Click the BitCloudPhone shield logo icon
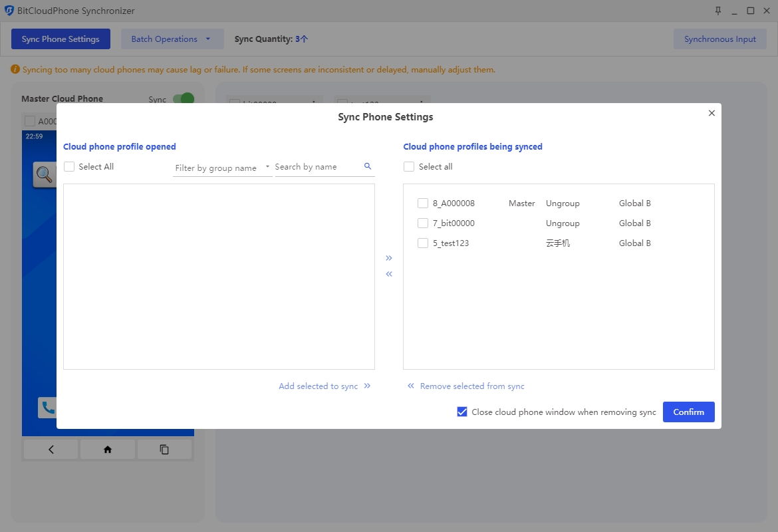 [x=9, y=11]
